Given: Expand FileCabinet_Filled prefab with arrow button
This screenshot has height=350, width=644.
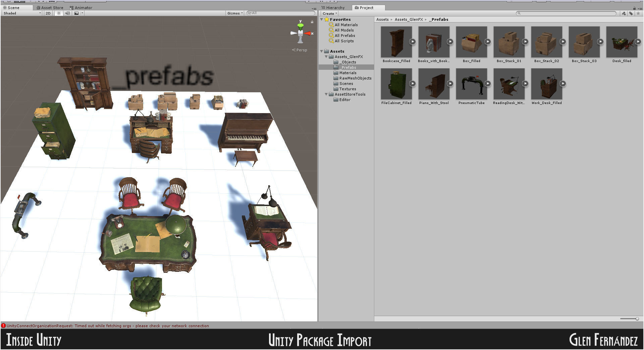Looking at the screenshot, I should (413, 84).
